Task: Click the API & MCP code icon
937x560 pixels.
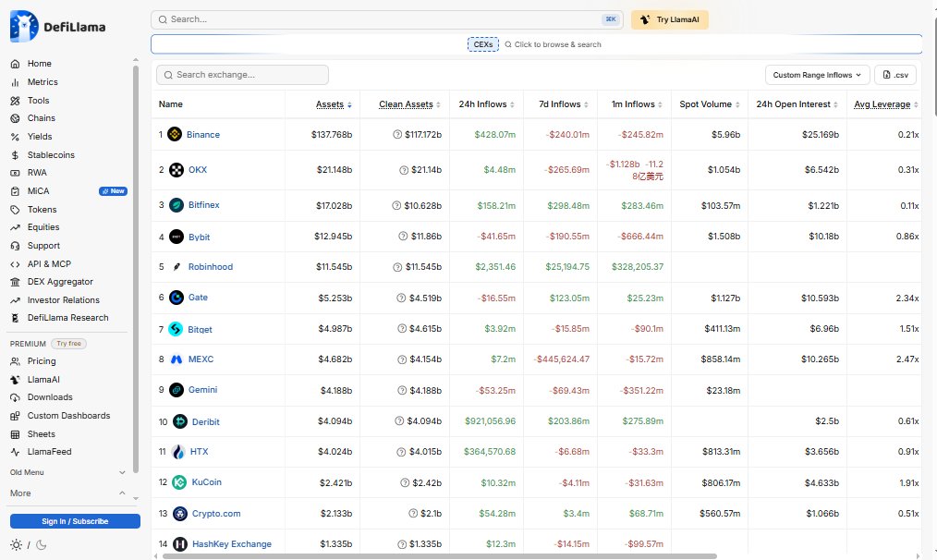Action: [16, 264]
